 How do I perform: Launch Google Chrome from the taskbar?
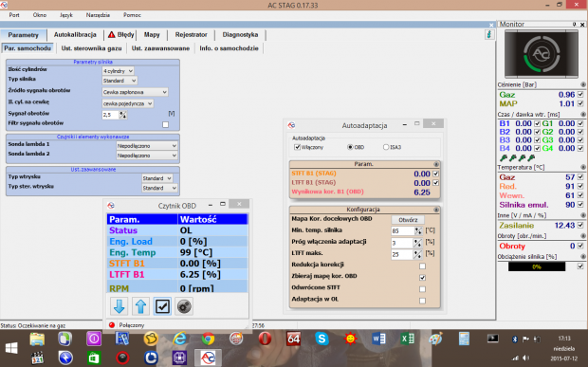coord(208,339)
